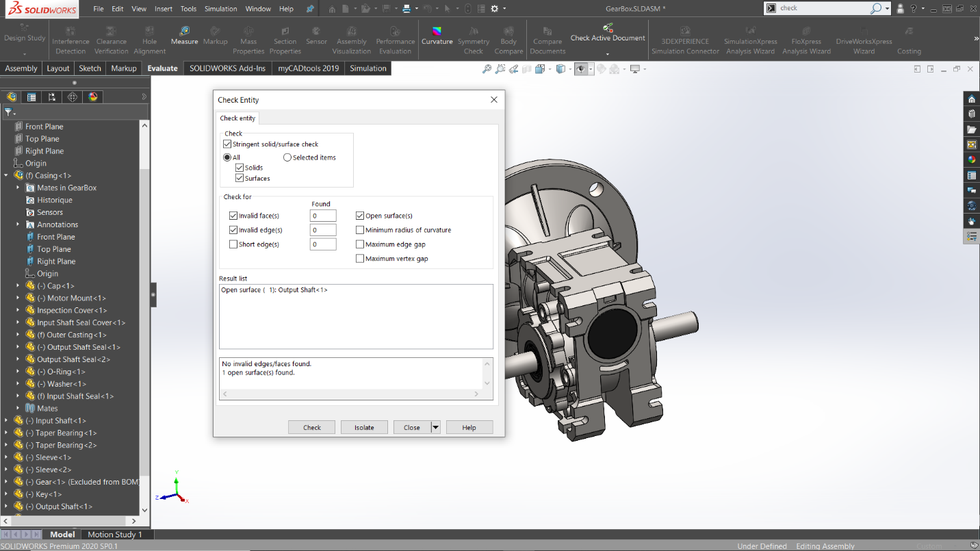Expand Mates in GearBox node
The image size is (980, 551).
click(x=18, y=188)
